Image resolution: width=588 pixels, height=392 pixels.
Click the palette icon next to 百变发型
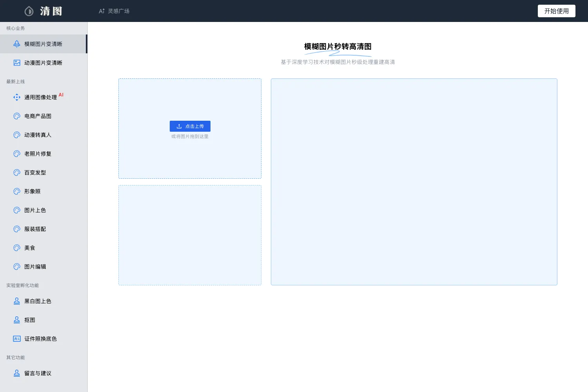coord(17,172)
